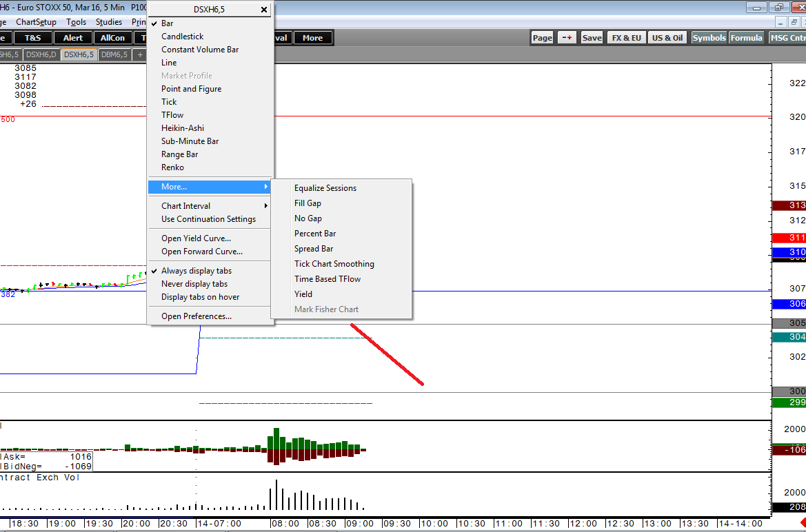Select Display tabs on hover option
This screenshot has width=806, height=532.
tap(201, 297)
